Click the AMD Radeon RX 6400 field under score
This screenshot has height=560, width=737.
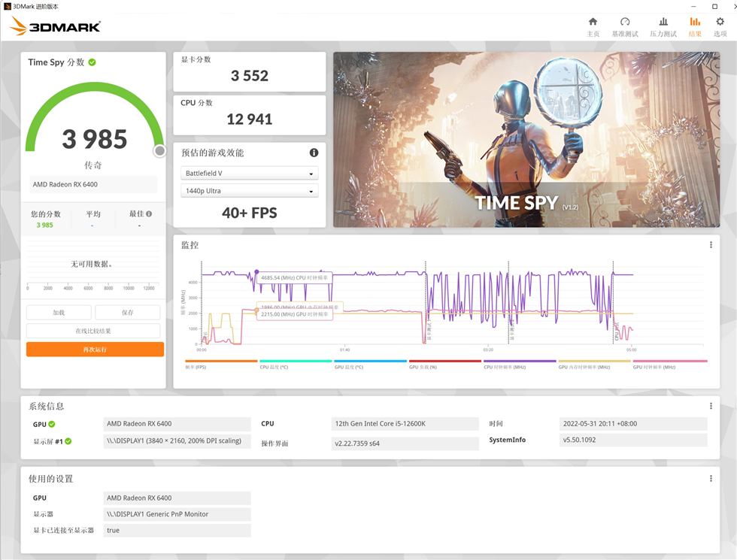coord(93,185)
